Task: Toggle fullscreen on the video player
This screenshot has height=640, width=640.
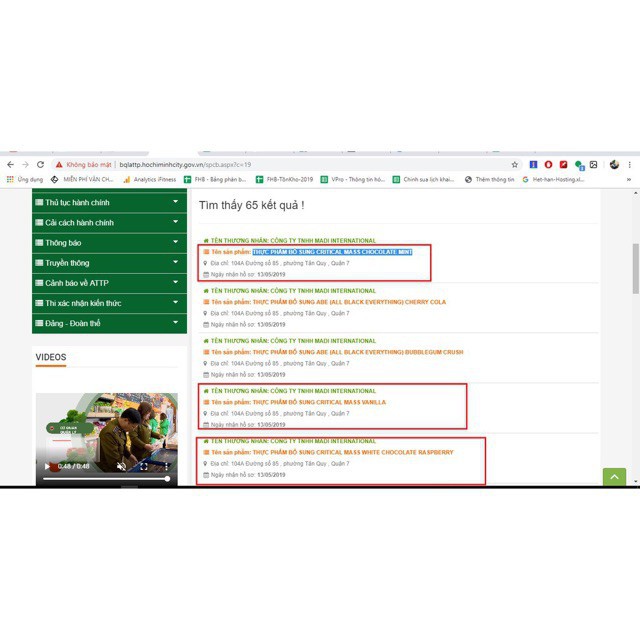Action: 143,466
